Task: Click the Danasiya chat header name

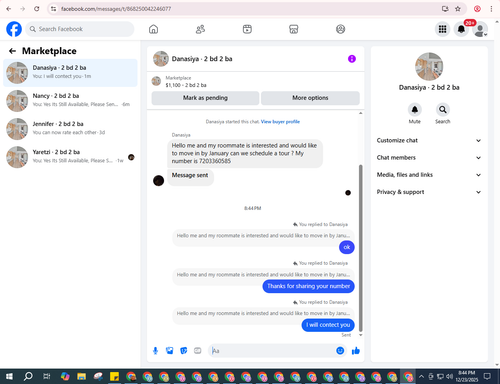Action: point(202,59)
